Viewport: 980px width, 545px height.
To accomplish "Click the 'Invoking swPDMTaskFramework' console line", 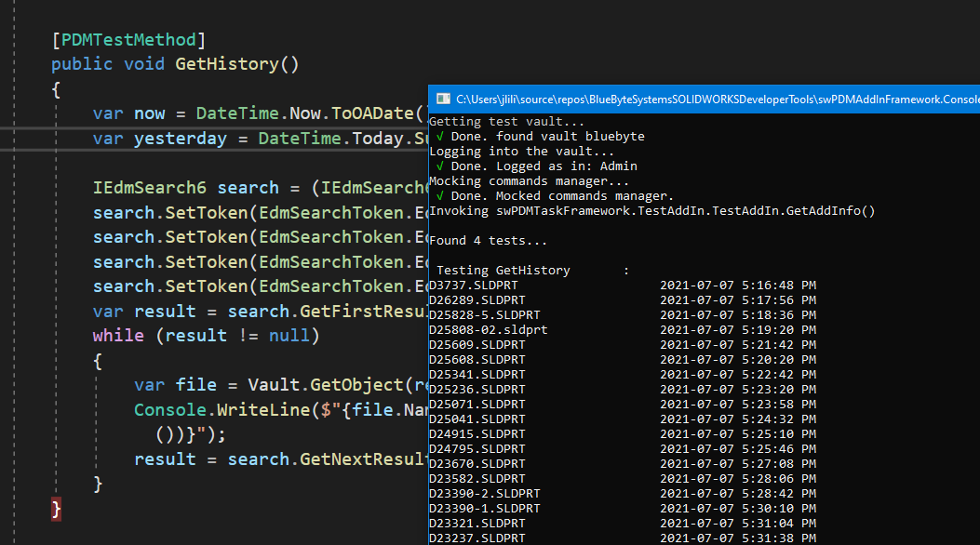I will coord(651,211).
